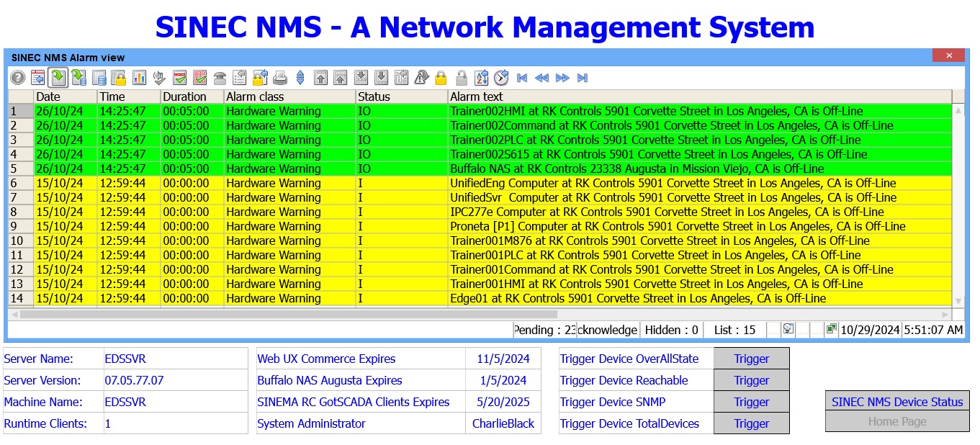Go to first page arrow icon

point(522,78)
